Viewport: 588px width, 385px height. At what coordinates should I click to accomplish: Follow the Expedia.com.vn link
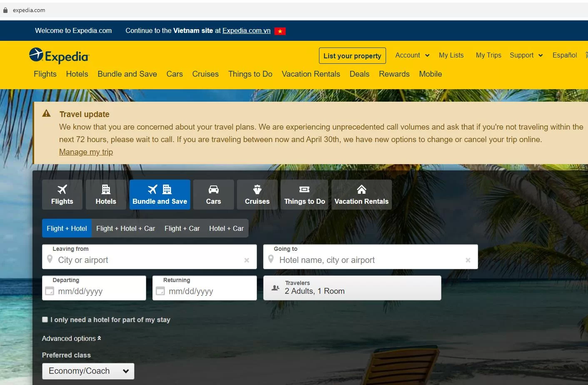tap(247, 31)
